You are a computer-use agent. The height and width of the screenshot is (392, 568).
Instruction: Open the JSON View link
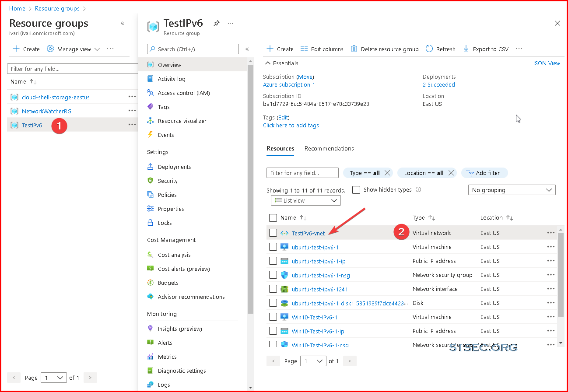(546, 63)
